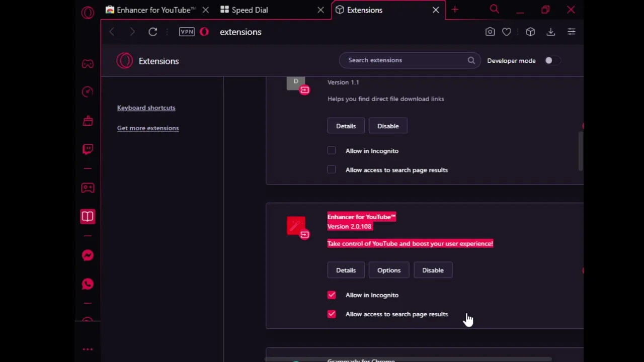Open the Opera GX main menu logo
The image size is (644, 362).
click(x=88, y=12)
